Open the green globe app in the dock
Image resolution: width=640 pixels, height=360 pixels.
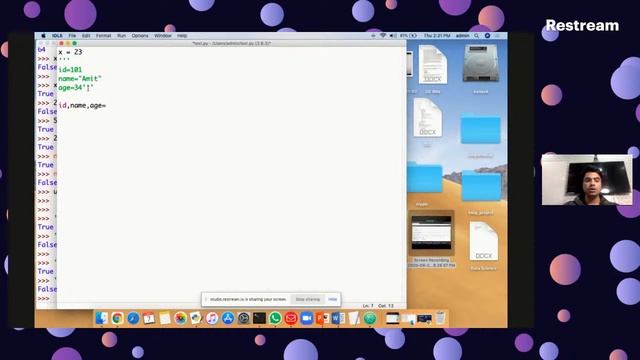click(370, 318)
